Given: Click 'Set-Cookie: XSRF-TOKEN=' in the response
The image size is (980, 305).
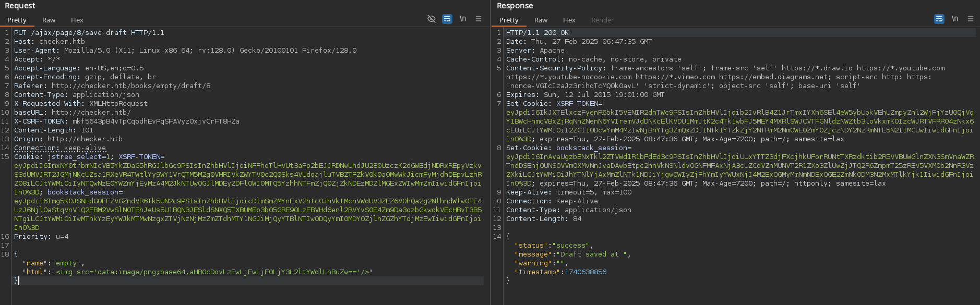Looking at the screenshot, I should pos(554,103).
